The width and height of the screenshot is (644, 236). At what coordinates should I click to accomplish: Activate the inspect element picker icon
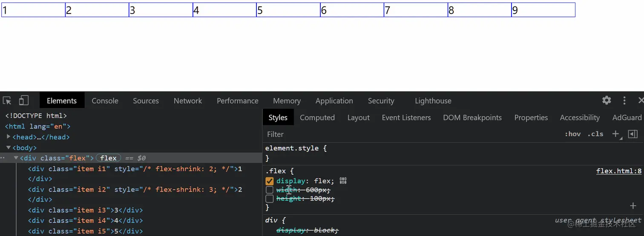[7, 101]
